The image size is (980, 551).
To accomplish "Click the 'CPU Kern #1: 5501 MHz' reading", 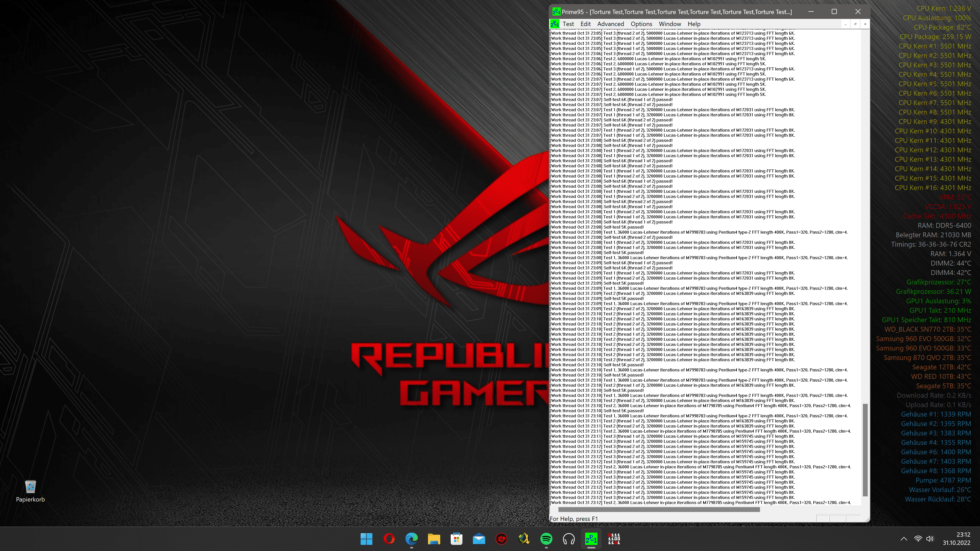I will coord(935,46).
